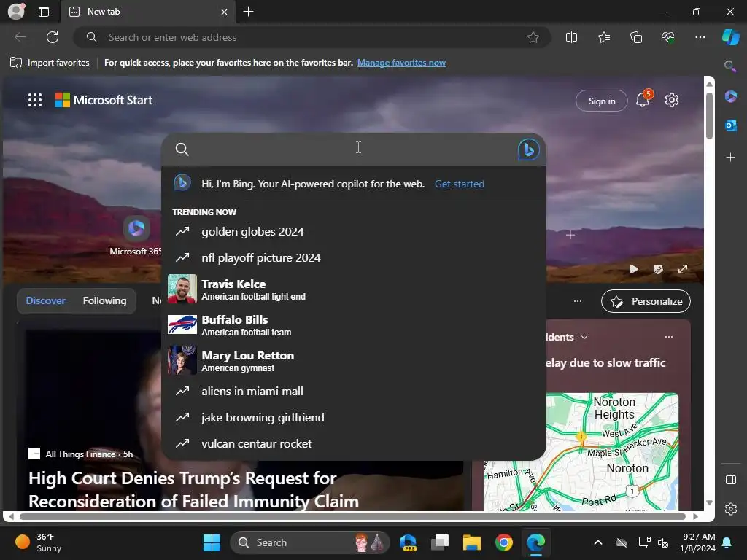Image resolution: width=747 pixels, height=560 pixels.
Task: Open the browser profile avatar
Action: click(x=16, y=12)
